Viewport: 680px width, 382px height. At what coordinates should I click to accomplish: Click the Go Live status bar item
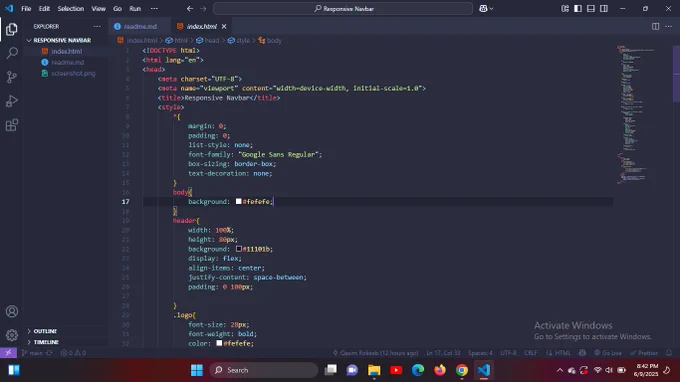coord(608,353)
